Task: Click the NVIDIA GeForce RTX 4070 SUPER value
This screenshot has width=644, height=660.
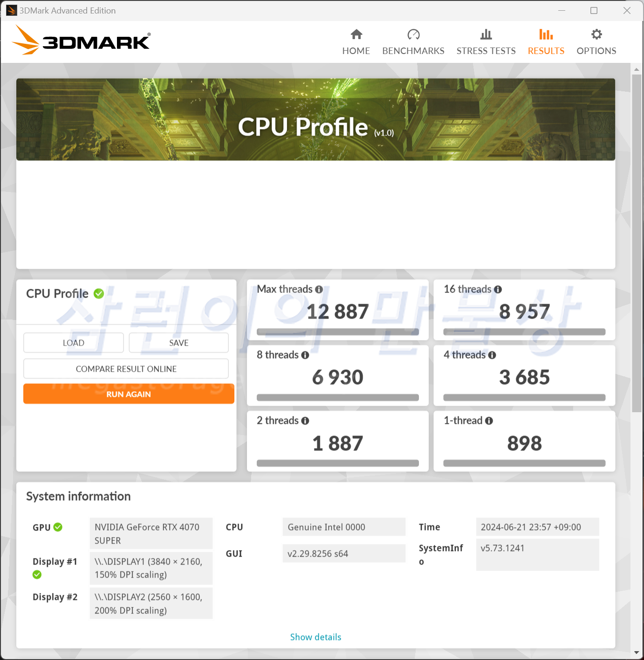Action: (x=151, y=533)
